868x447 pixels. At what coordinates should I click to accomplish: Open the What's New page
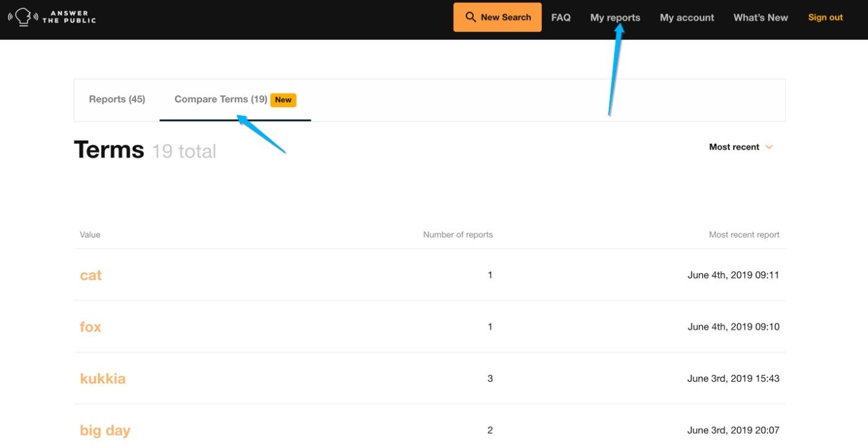coord(761,17)
